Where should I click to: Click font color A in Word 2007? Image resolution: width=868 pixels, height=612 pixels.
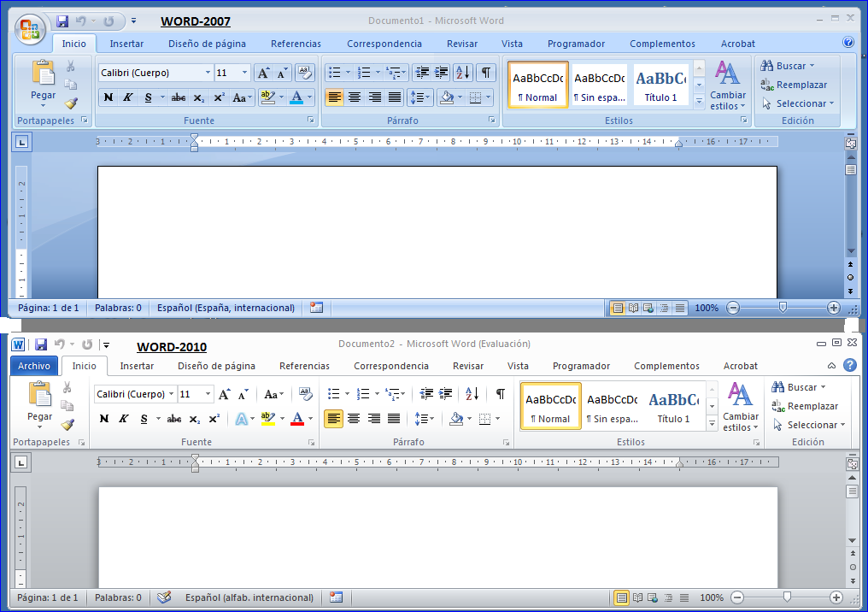pyautogui.click(x=296, y=98)
